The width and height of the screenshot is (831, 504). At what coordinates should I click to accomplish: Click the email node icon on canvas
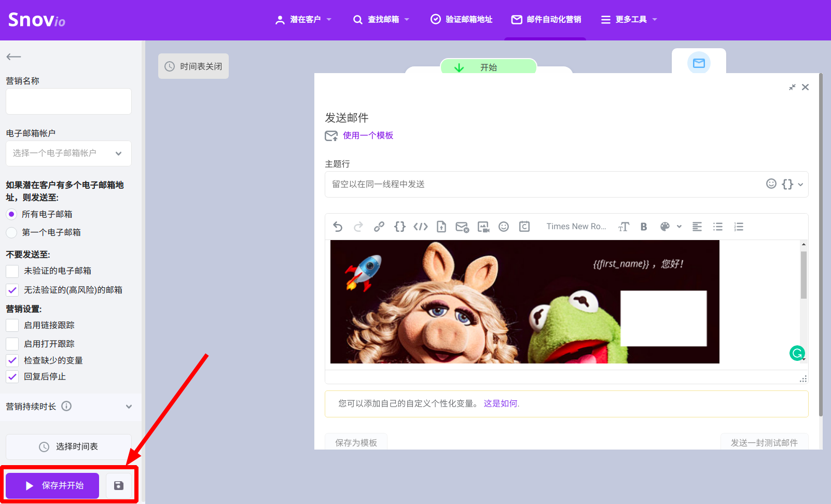pos(699,63)
